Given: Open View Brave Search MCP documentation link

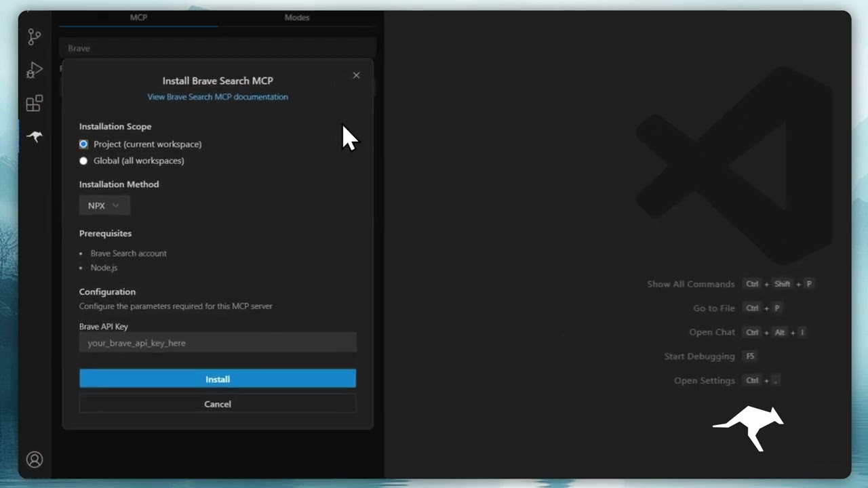Looking at the screenshot, I should (x=218, y=97).
